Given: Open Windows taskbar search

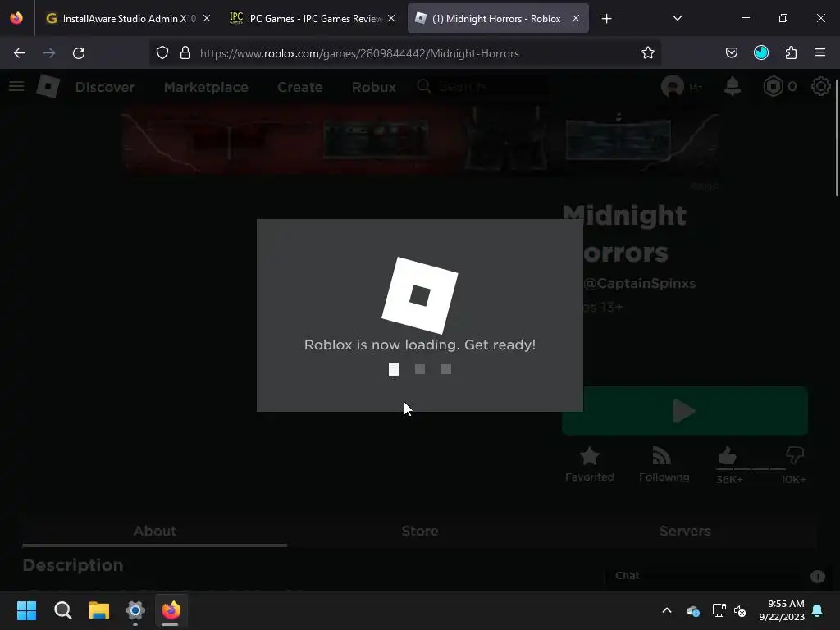Looking at the screenshot, I should coord(62,610).
